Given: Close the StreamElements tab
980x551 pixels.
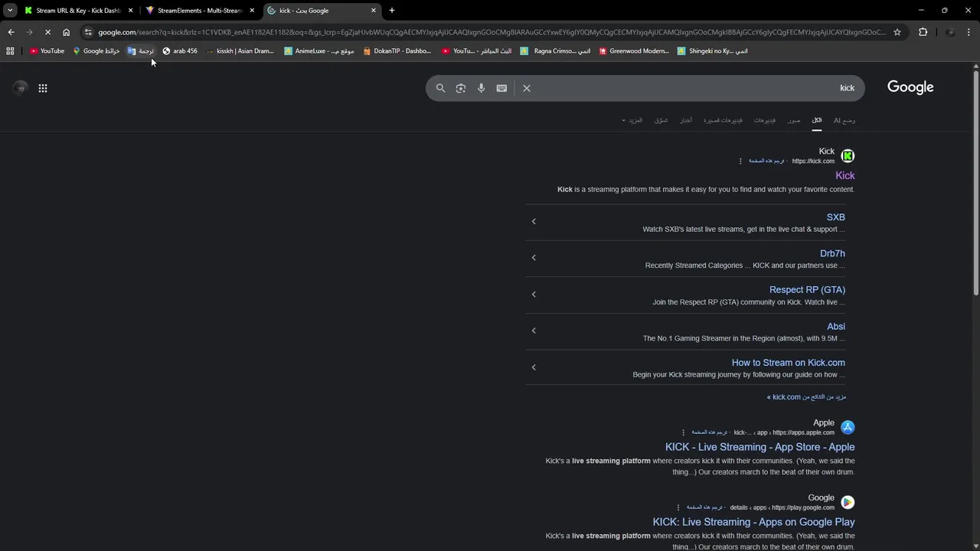Looking at the screenshot, I should (252, 11).
